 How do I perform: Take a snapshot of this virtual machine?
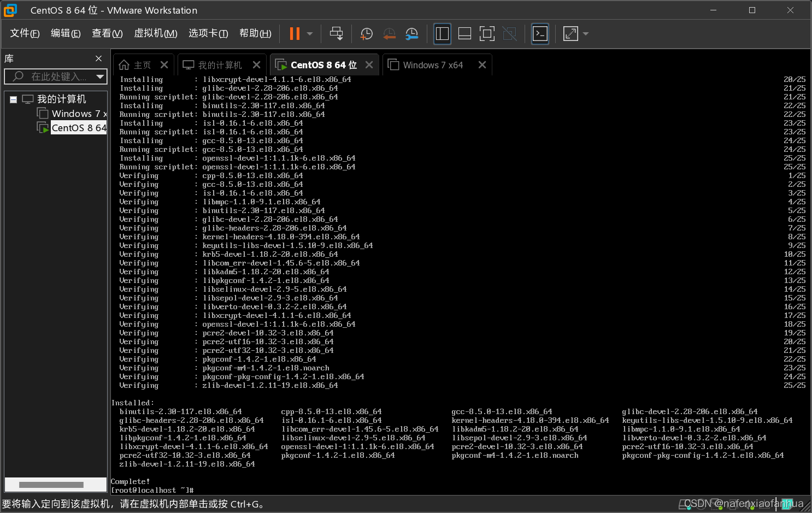(366, 33)
